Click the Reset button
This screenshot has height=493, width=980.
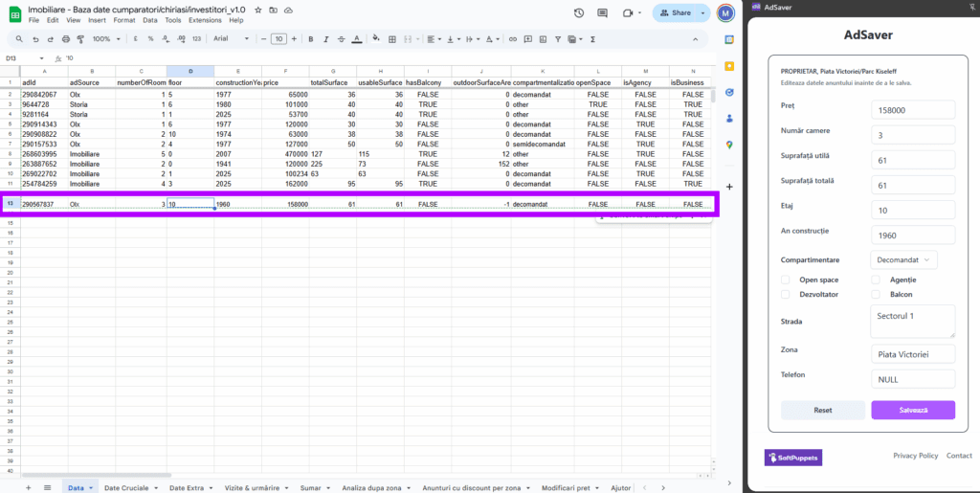pyautogui.click(x=822, y=410)
